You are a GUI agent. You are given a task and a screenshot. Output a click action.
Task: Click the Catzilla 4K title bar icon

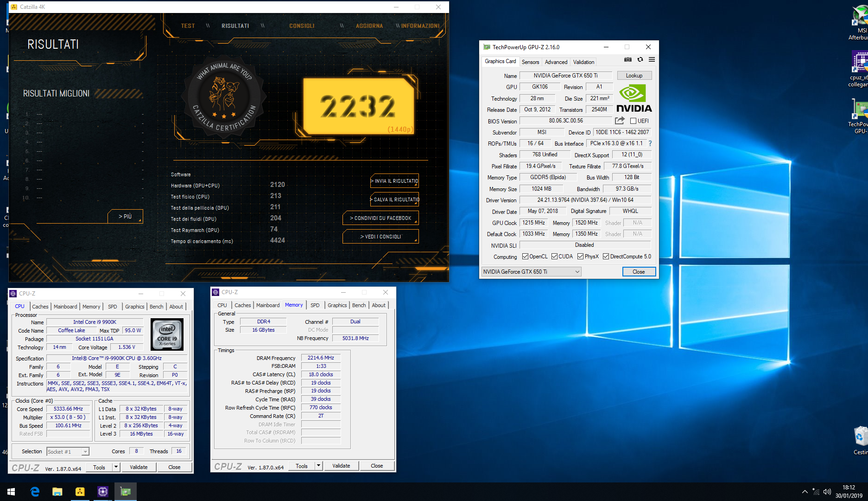14,7
